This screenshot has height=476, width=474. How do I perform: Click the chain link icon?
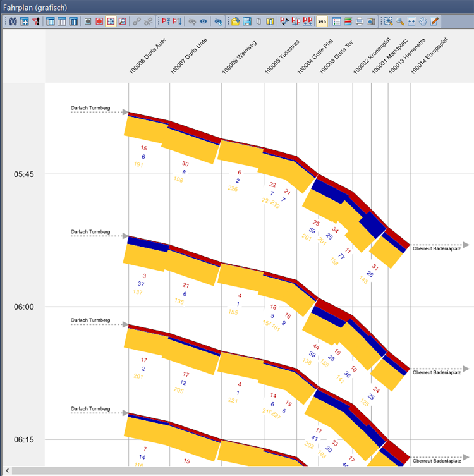137,21
